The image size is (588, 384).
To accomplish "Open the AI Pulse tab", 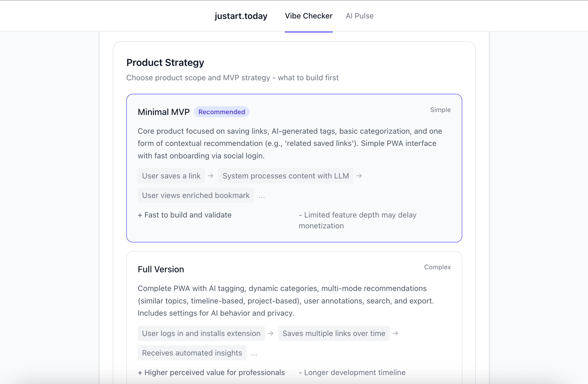I will (360, 16).
